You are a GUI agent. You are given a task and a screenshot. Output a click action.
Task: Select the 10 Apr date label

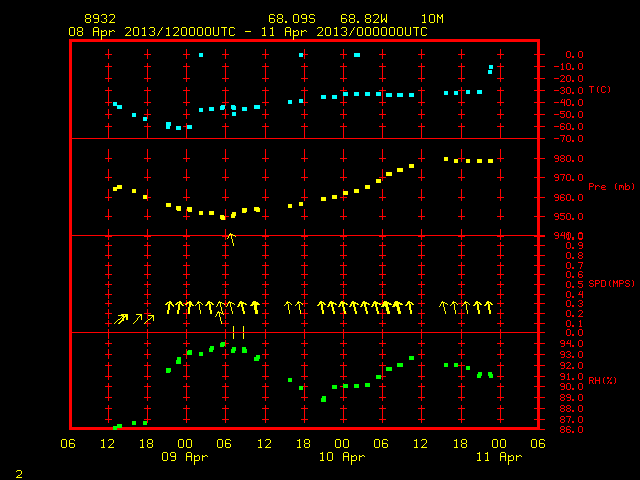coord(342,457)
